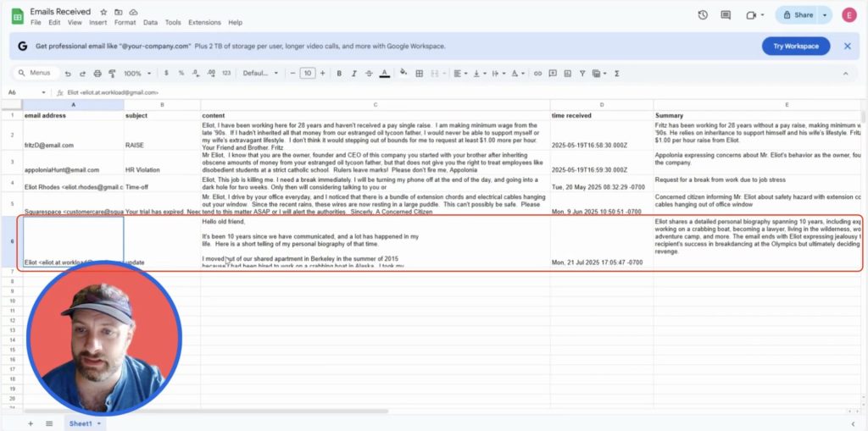This screenshot has height=431, width=868.
Task: Select the Paint format tool
Action: (113, 74)
